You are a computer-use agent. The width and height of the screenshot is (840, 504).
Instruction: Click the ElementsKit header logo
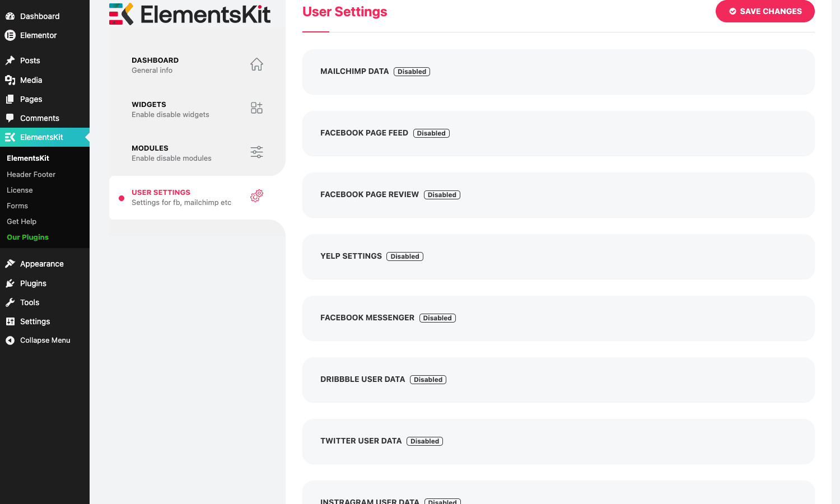click(x=190, y=14)
